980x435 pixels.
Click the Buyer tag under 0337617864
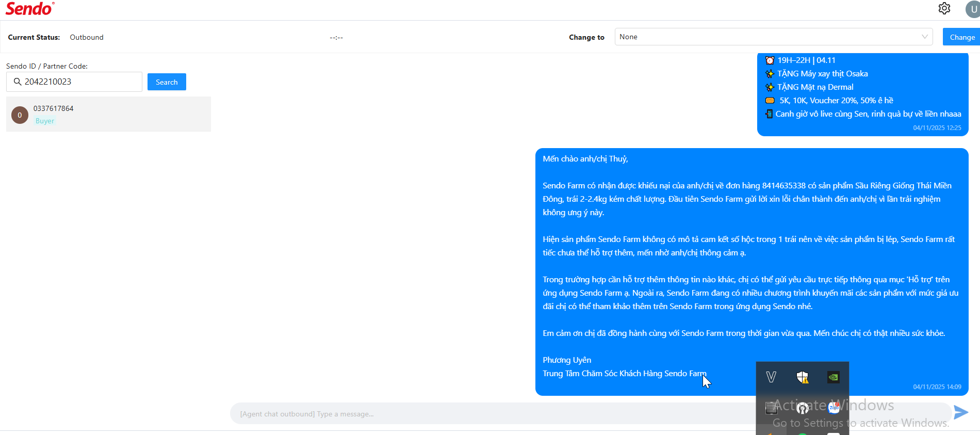tap(45, 121)
